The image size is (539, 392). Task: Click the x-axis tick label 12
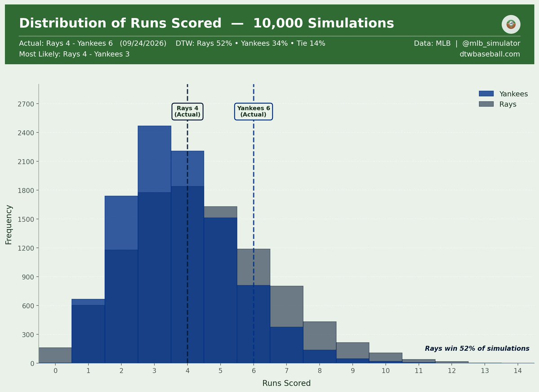(x=452, y=371)
